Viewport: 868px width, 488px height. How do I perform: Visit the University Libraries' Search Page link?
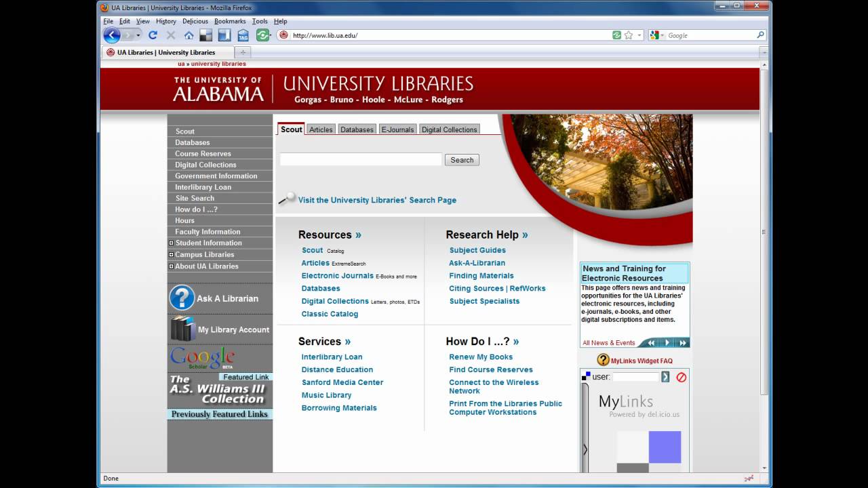(x=377, y=200)
